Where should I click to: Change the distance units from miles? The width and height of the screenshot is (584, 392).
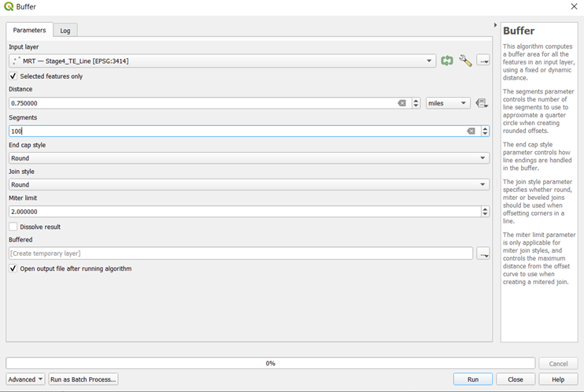[x=448, y=103]
